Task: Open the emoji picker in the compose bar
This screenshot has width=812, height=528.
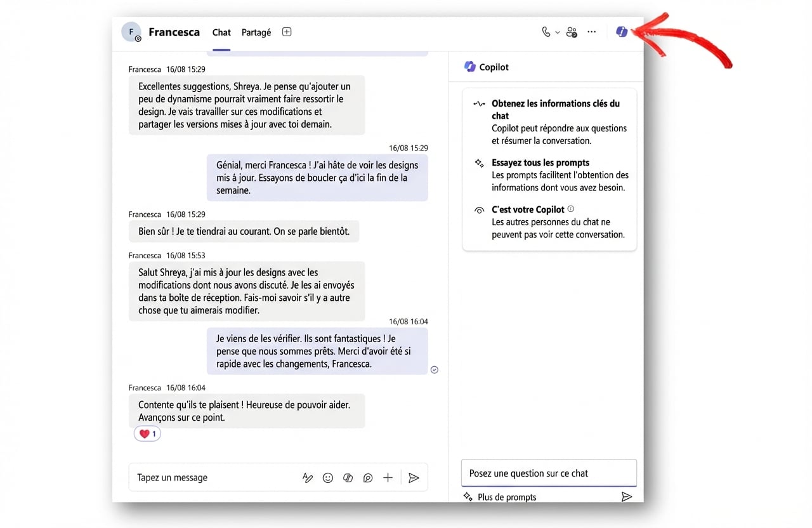Action: tap(328, 477)
